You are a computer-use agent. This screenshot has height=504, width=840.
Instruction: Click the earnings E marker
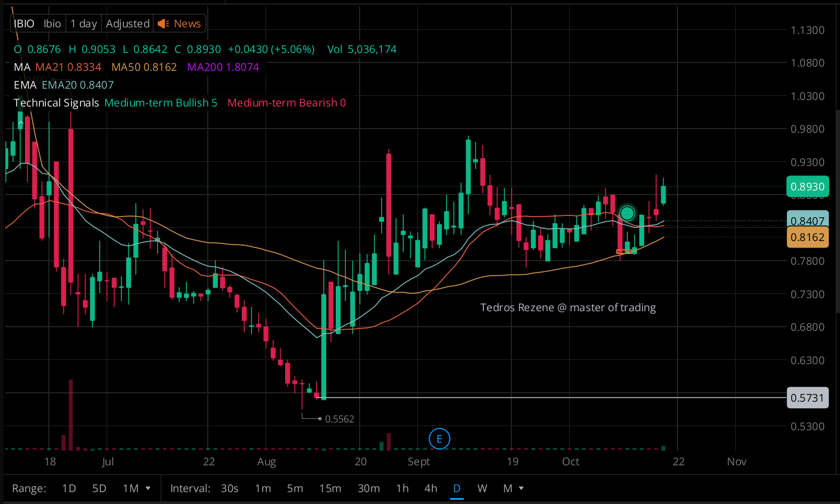point(439,439)
